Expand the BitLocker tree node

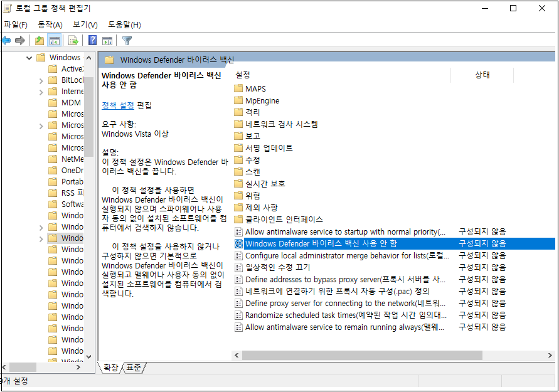pyautogui.click(x=41, y=80)
